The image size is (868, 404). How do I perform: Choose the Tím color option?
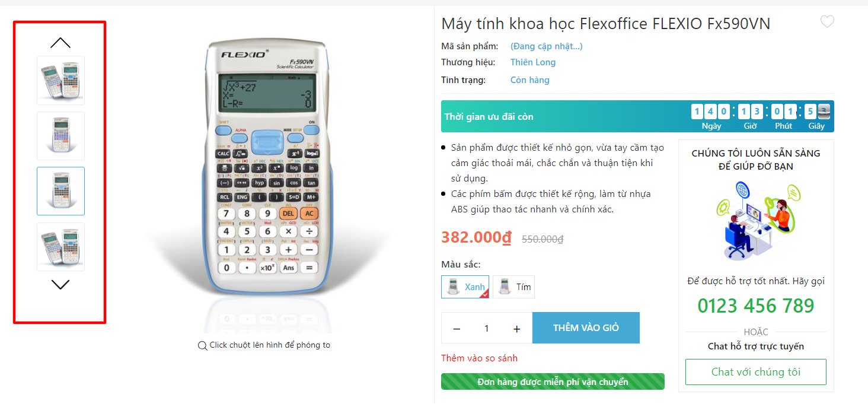513,287
